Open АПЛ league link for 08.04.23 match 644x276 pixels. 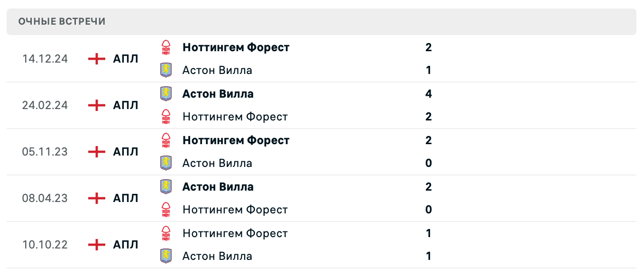pos(126,198)
